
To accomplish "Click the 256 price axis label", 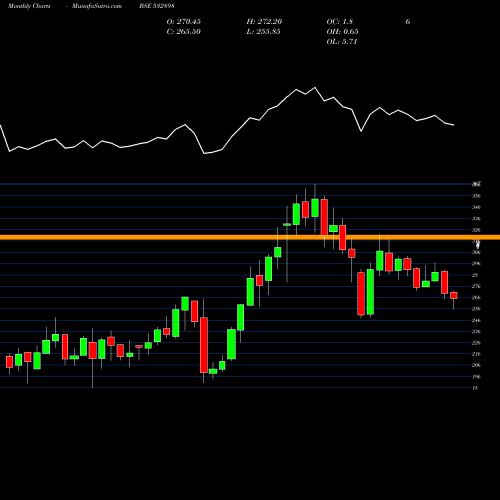I will click(x=476, y=309).
